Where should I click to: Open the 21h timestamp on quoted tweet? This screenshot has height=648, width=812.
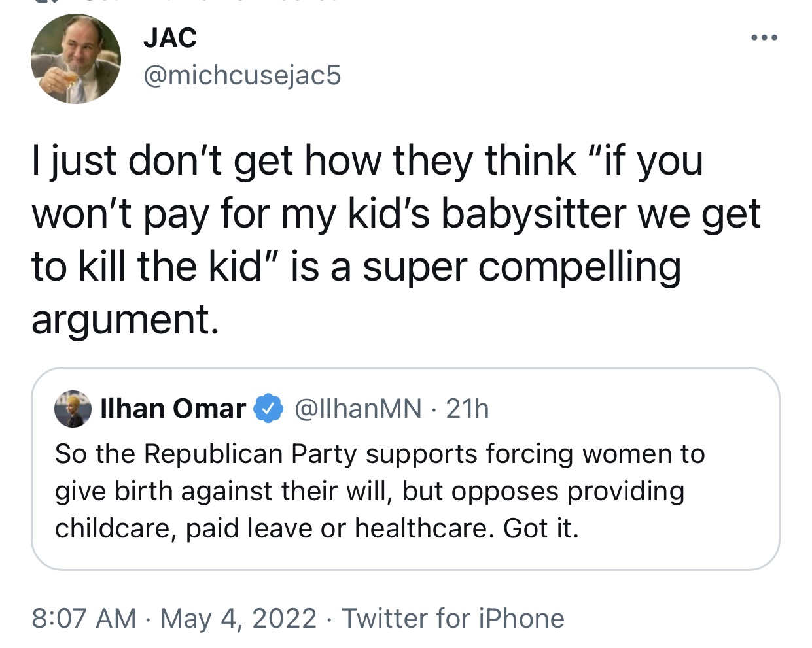[x=467, y=409]
